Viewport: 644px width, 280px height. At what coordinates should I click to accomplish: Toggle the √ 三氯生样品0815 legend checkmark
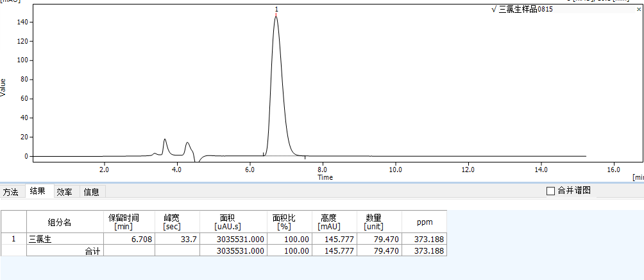(493, 9)
